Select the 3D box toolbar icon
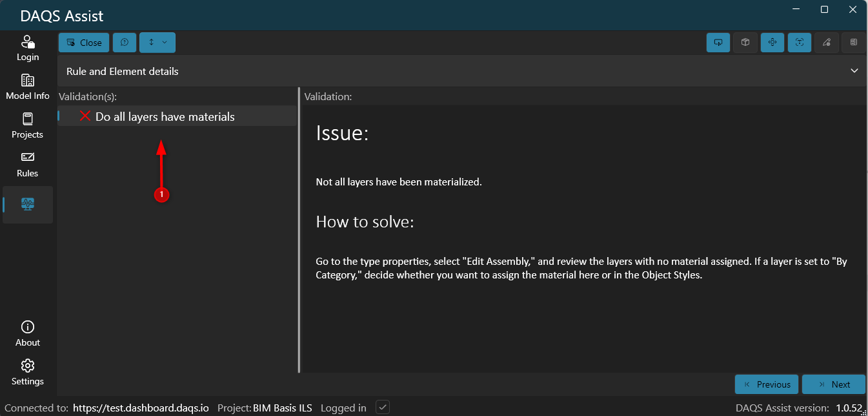868x416 pixels. click(x=745, y=42)
